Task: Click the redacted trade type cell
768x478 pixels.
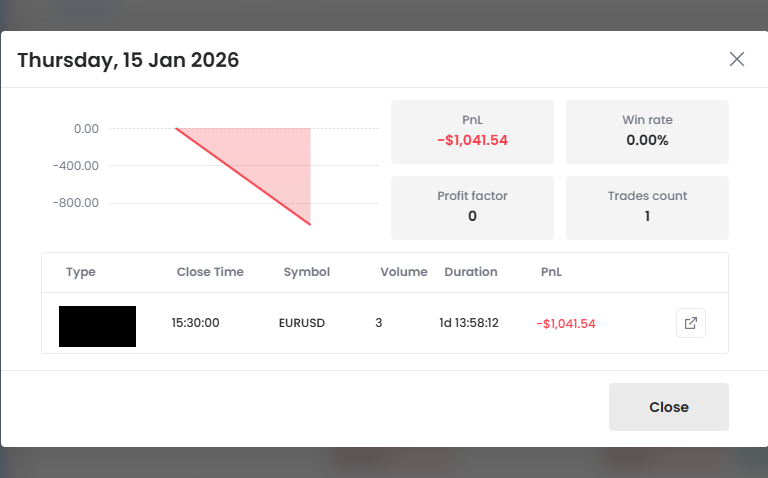Action: (97, 326)
